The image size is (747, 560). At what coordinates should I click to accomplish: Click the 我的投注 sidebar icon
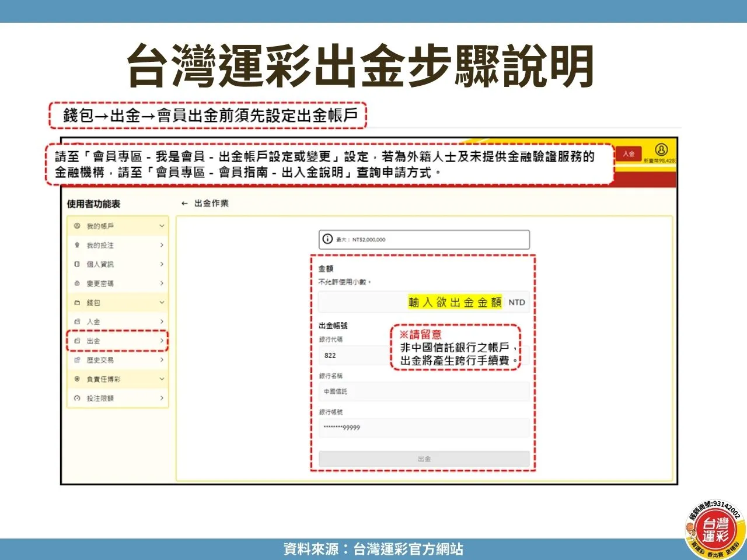point(77,245)
